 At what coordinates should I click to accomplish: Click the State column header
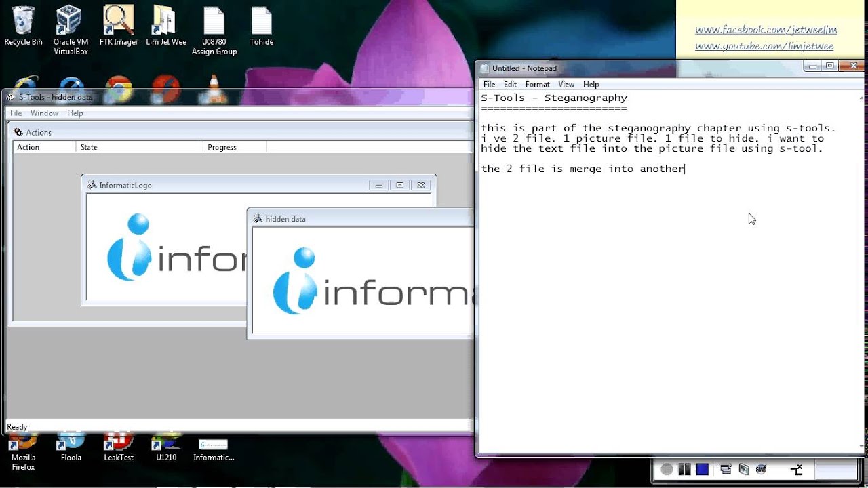pyautogui.click(x=140, y=147)
